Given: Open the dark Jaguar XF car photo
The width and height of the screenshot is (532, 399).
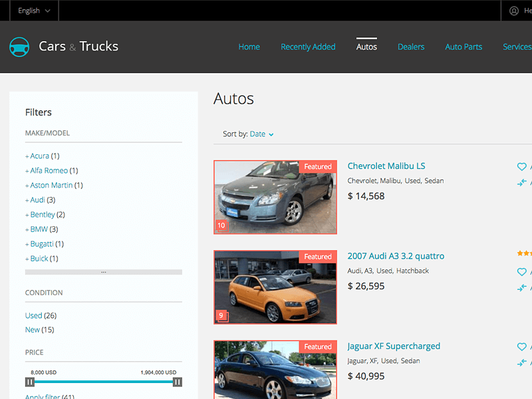Looking at the screenshot, I should [275, 370].
